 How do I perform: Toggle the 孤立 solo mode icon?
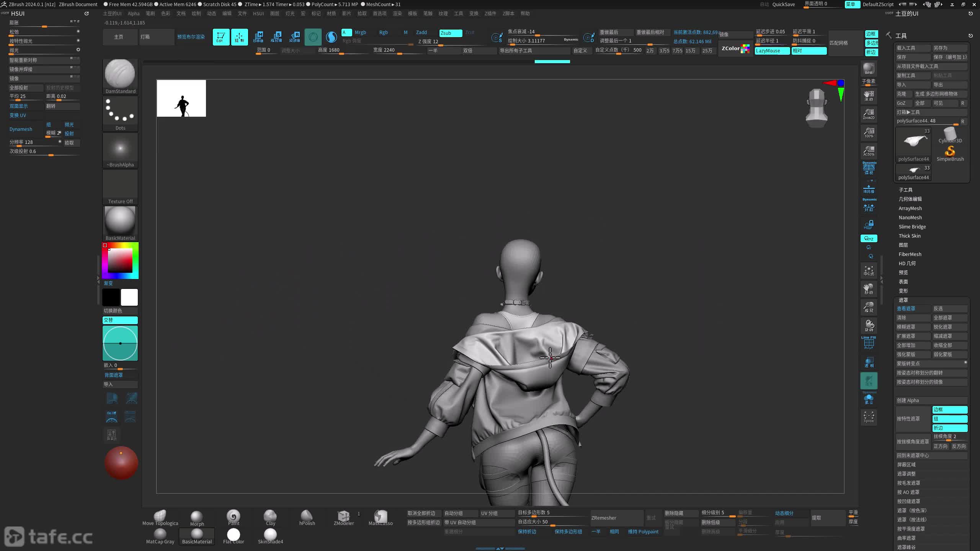tap(869, 398)
